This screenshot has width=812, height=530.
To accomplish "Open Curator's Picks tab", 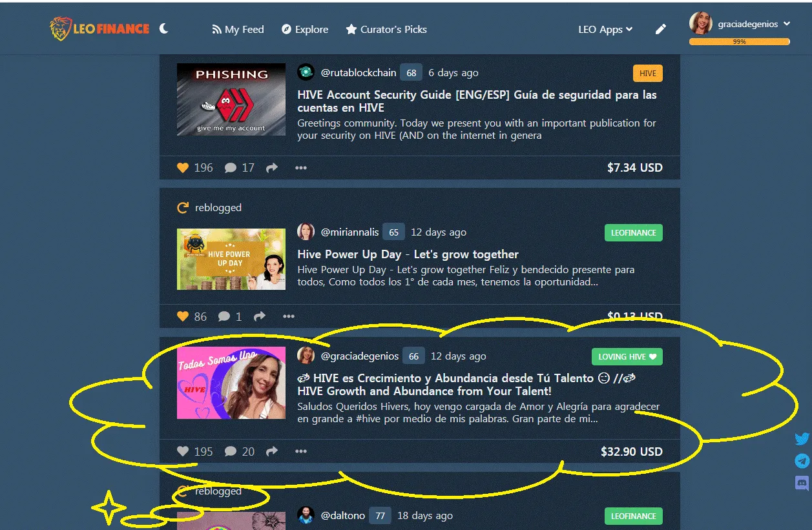I will pos(386,30).
